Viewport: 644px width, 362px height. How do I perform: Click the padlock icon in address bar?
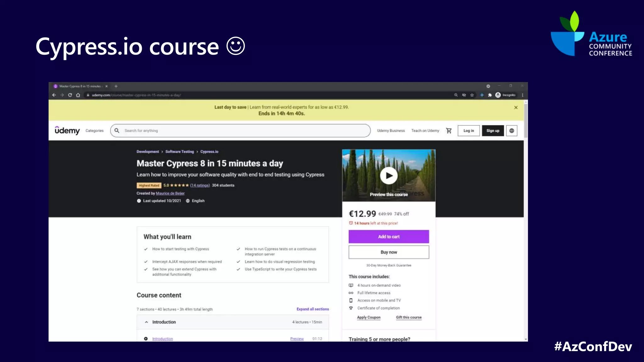point(88,95)
